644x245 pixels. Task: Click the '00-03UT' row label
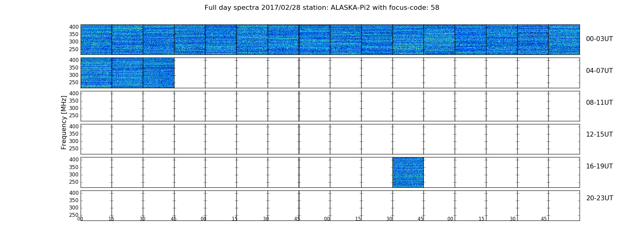[599, 39]
